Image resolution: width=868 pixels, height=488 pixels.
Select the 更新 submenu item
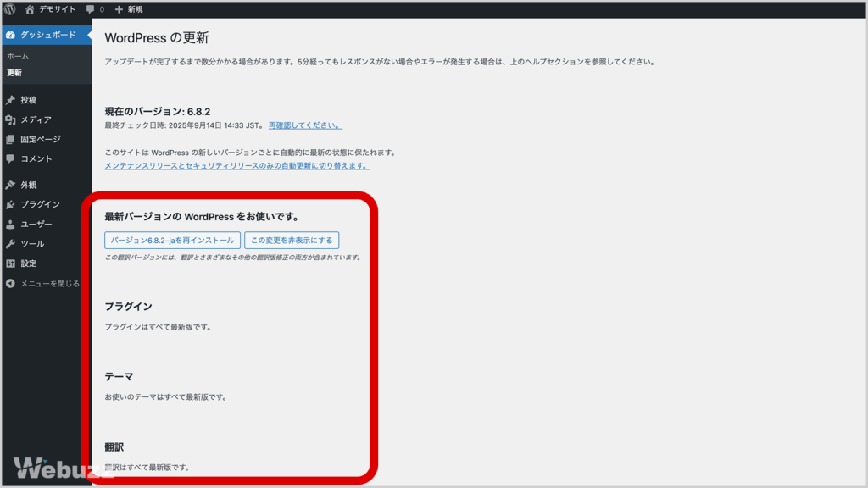pos(14,73)
